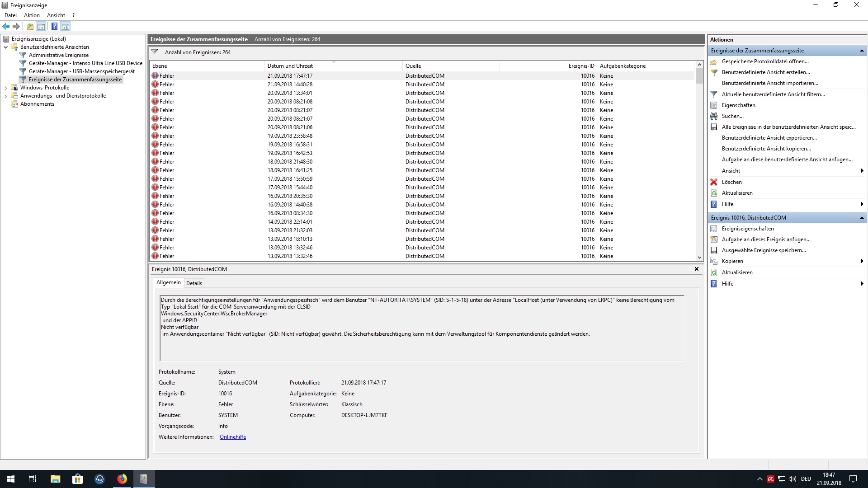Click the binoculars Suchen icon
868x488 pixels.
[714, 116]
